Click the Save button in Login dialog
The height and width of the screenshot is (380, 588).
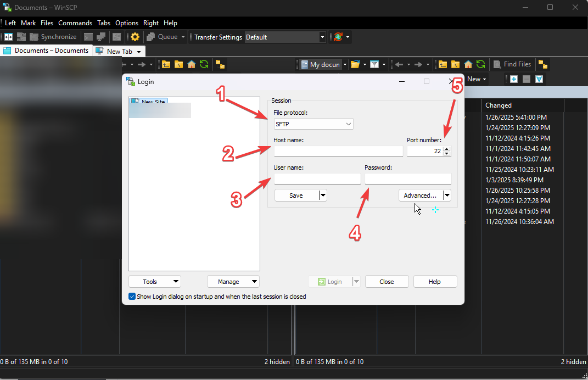tap(296, 195)
